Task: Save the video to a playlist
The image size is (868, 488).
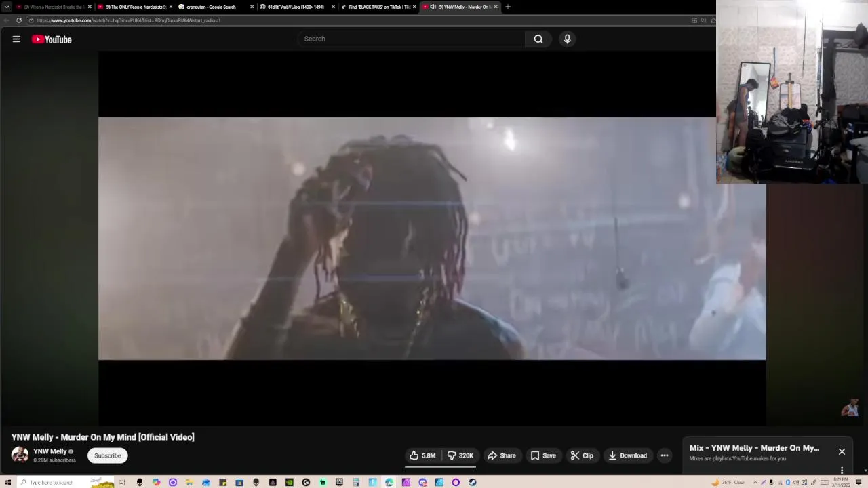Action: coord(543,455)
